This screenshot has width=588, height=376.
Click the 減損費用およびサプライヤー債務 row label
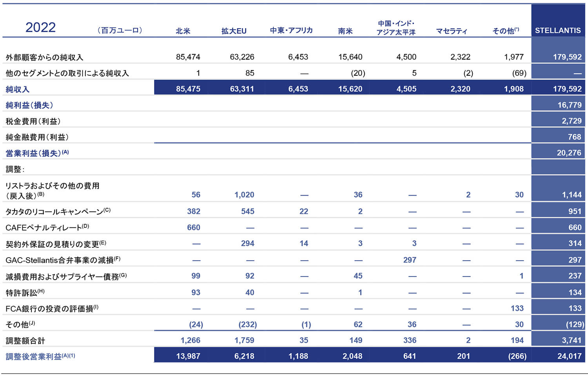click(66, 276)
